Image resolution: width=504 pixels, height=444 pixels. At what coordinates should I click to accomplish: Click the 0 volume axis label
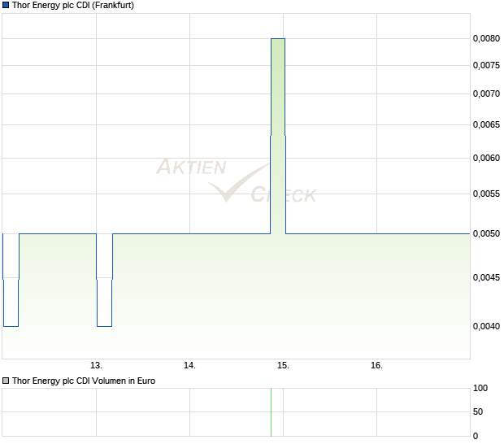point(476,437)
